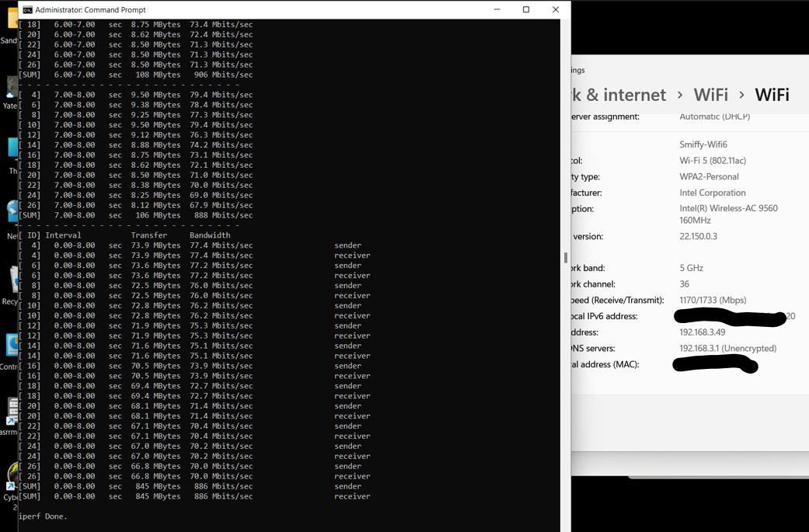Click 'Intel Corporation' manufacturer value

[x=713, y=193]
